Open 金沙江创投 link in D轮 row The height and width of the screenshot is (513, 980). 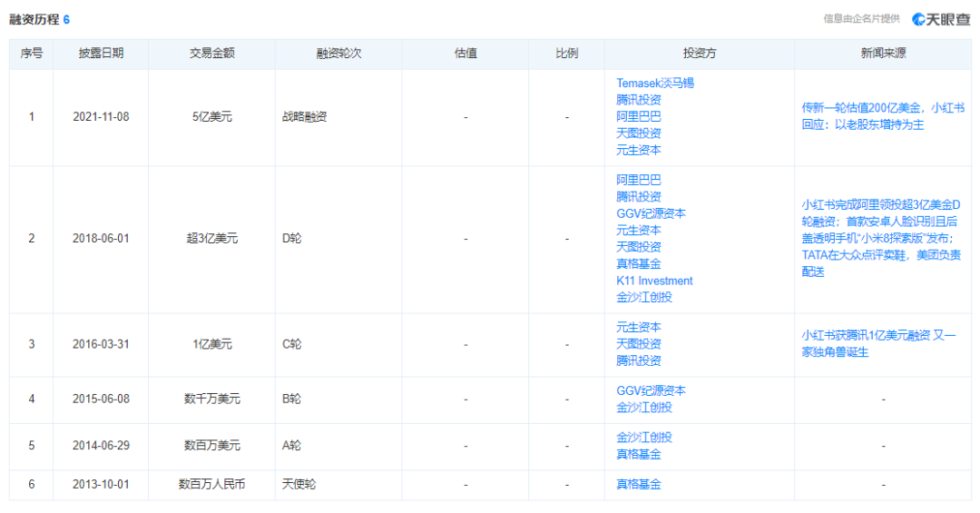pyautogui.click(x=643, y=298)
